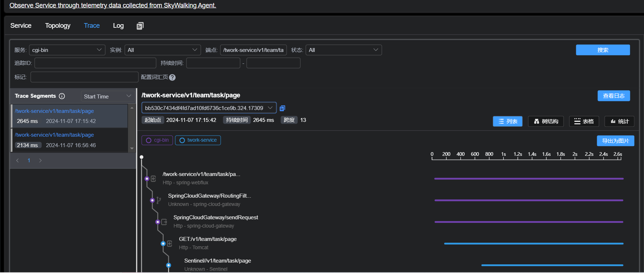Click the 导出为图片 export button

tap(615, 141)
